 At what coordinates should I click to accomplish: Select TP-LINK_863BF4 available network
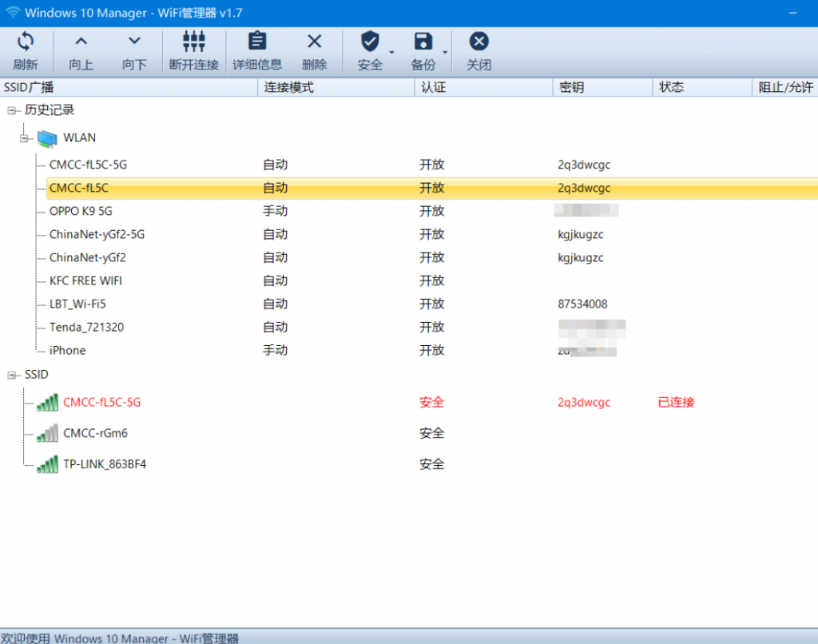105,464
